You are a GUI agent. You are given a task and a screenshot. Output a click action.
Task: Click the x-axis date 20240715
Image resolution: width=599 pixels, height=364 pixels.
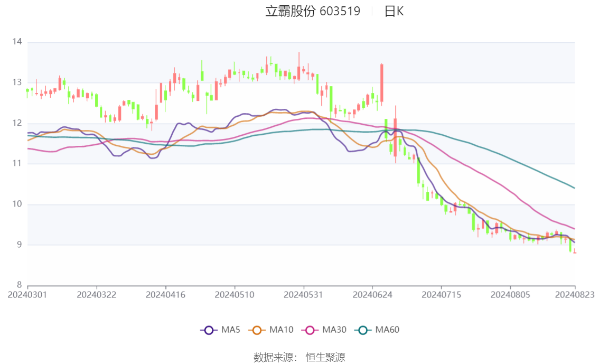tap(441, 295)
